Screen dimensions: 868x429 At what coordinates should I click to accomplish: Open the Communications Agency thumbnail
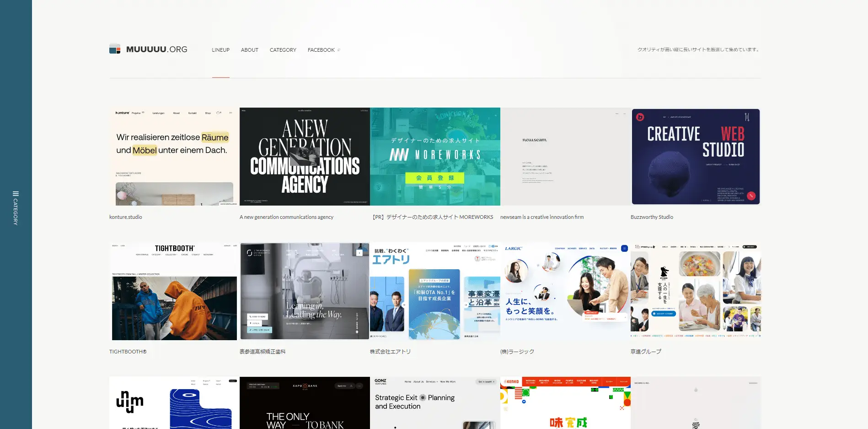pyautogui.click(x=305, y=157)
